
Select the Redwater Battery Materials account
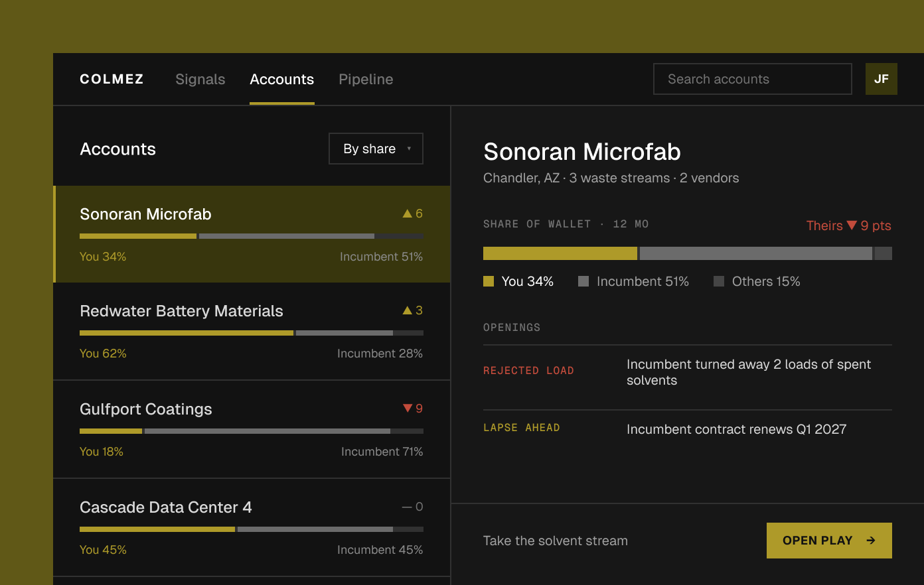(x=252, y=332)
